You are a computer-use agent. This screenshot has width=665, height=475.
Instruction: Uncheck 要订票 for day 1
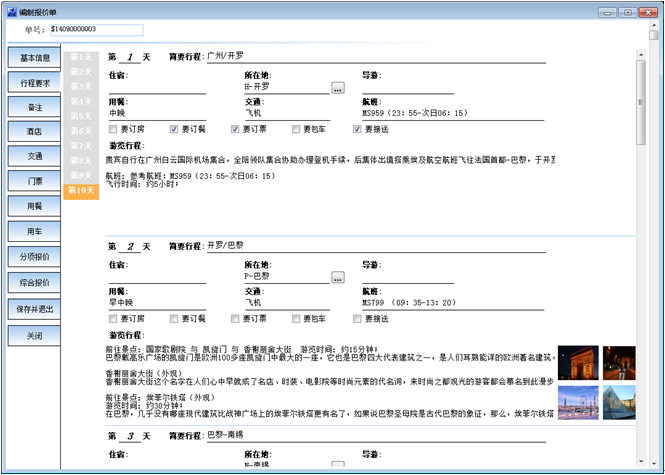235,129
